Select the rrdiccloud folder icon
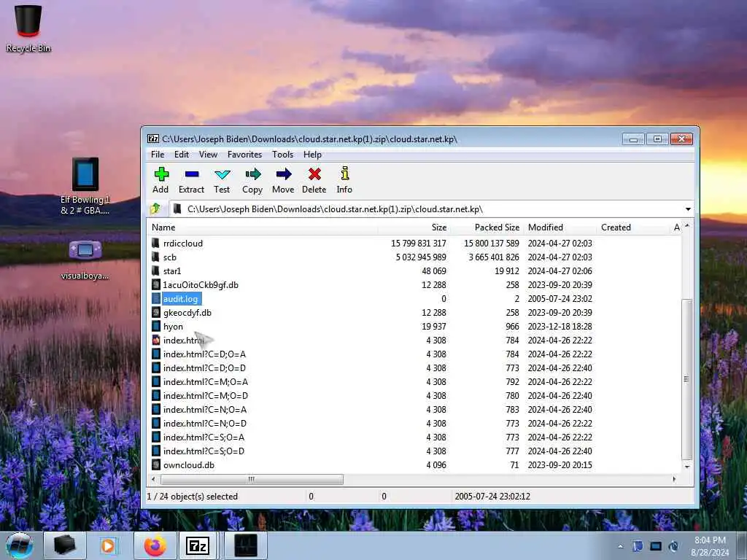Viewport: 747px width, 560px height. click(155, 244)
